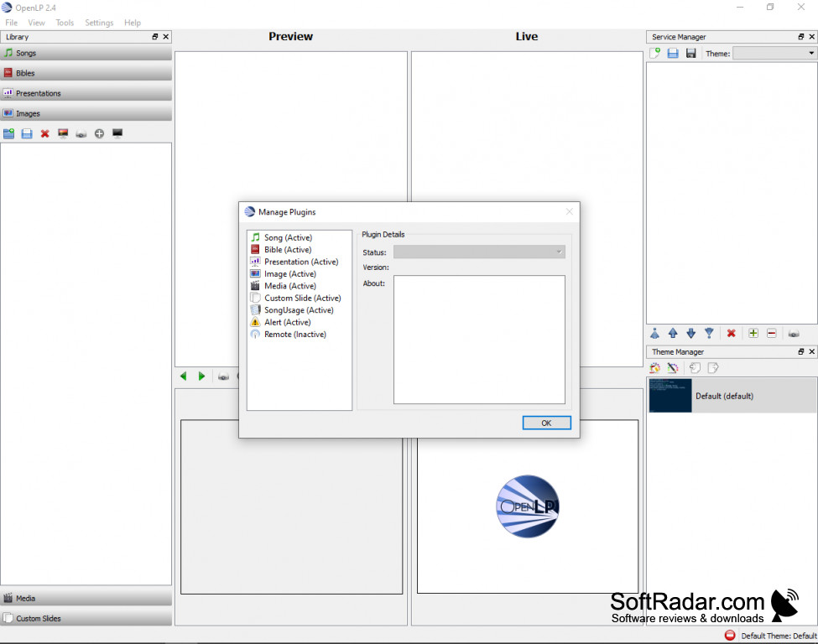Save the service with the floppy disk icon

(x=691, y=53)
